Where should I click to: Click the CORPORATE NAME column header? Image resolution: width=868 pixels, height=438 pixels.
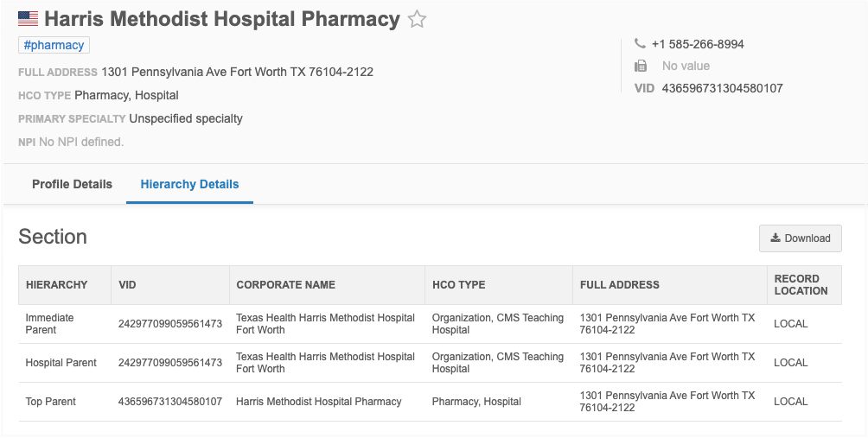point(285,285)
